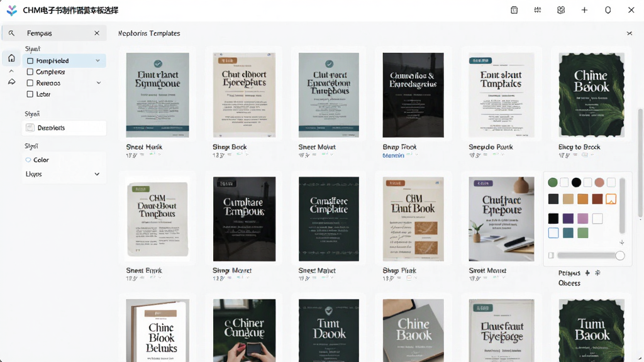Pick the salmon circle swatch
Viewport: 644px width, 362px height.
pyautogui.click(x=599, y=182)
